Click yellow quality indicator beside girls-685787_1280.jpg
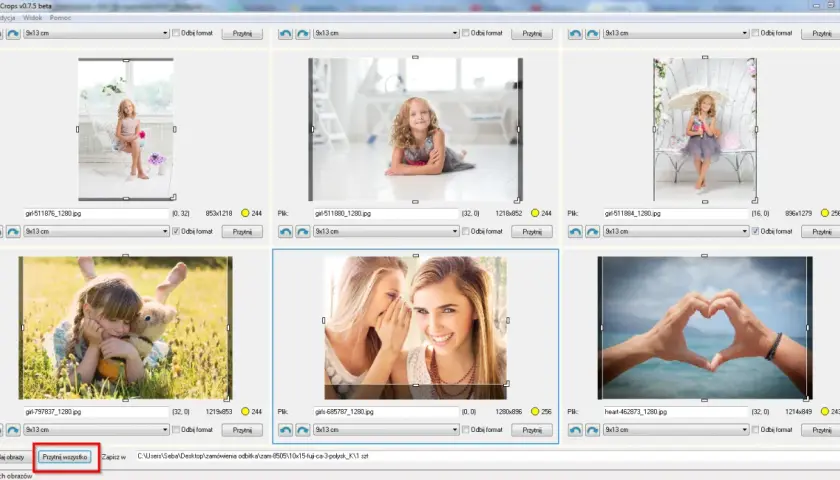This screenshot has height=480, width=840. click(x=535, y=411)
